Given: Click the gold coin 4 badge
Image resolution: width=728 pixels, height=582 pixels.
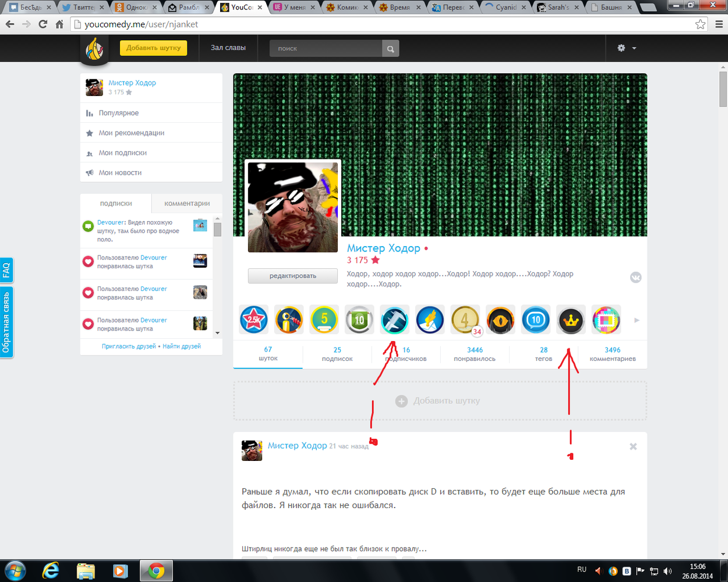Looking at the screenshot, I should point(465,320).
